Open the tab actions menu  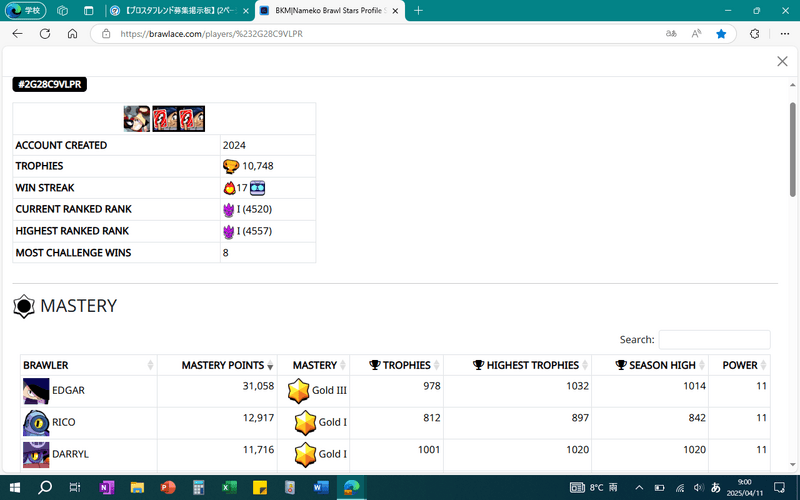[x=89, y=10]
